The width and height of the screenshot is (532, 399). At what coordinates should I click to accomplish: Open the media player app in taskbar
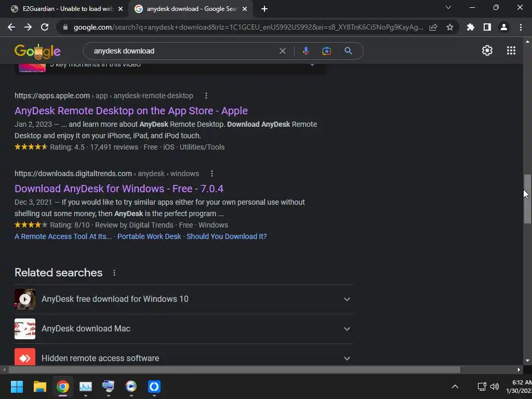point(131,387)
